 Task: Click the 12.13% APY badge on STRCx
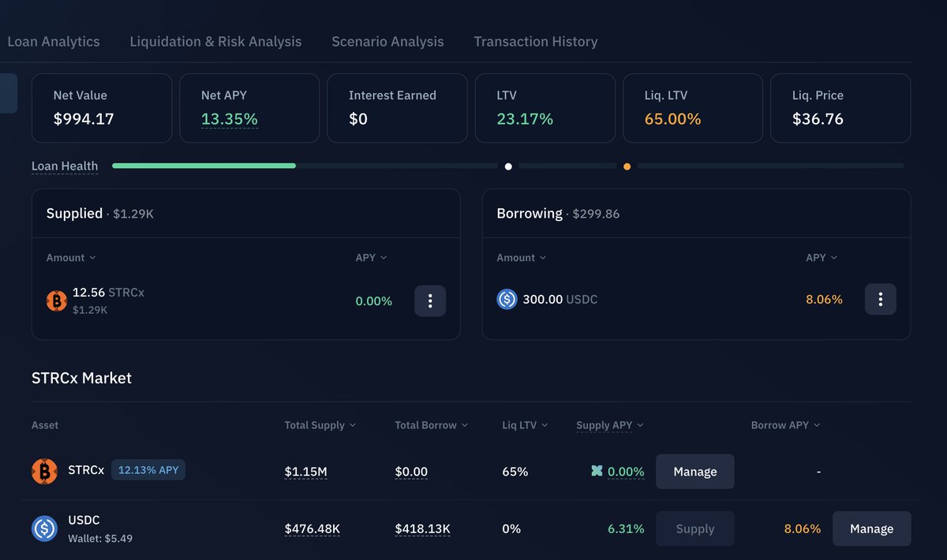coord(148,470)
